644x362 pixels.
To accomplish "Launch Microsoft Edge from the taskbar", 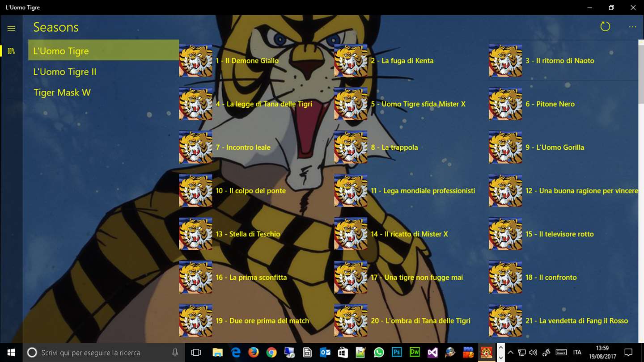I will (x=236, y=353).
